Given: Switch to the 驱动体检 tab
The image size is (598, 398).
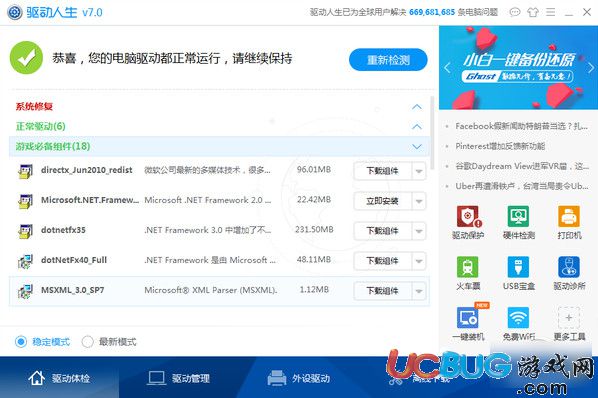Looking at the screenshot, I should (59, 378).
